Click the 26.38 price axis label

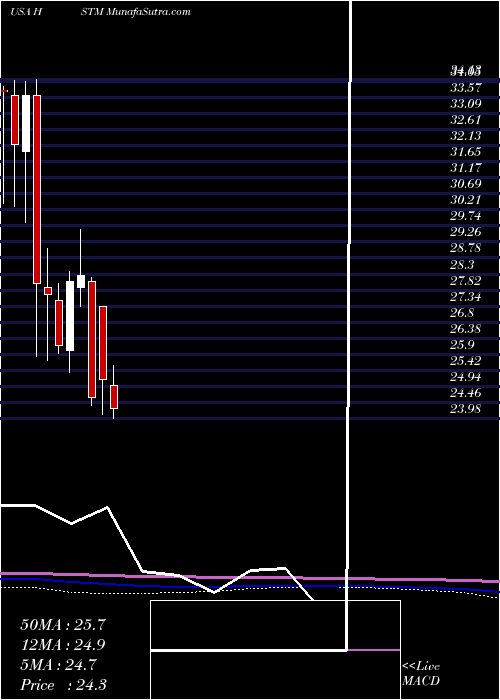point(465,329)
